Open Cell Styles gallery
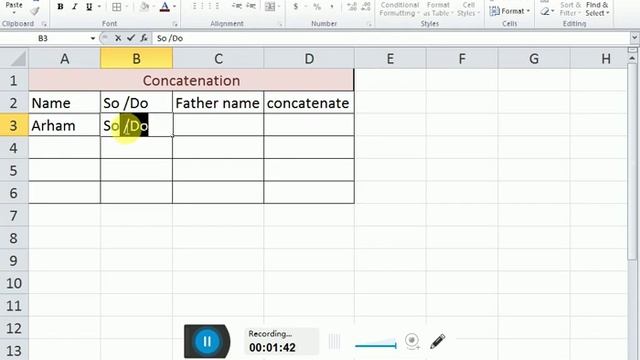This screenshot has height=360, width=640. pyautogui.click(x=468, y=9)
